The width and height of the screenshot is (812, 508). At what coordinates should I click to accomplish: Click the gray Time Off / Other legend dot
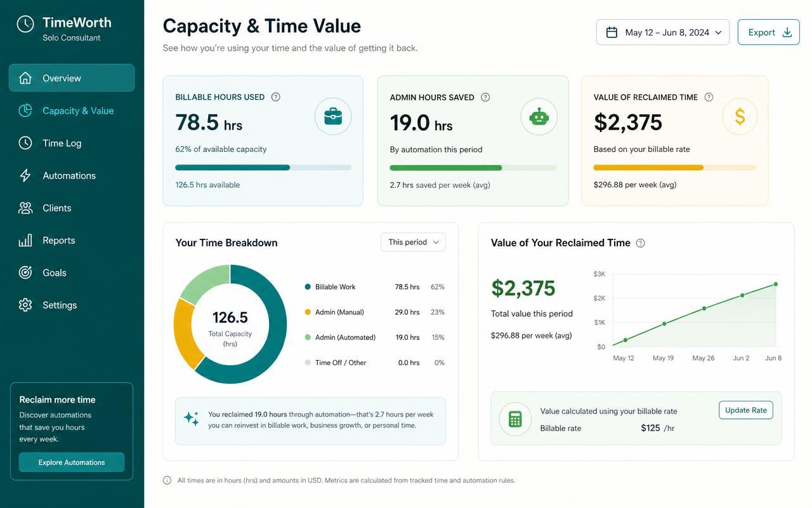point(308,363)
